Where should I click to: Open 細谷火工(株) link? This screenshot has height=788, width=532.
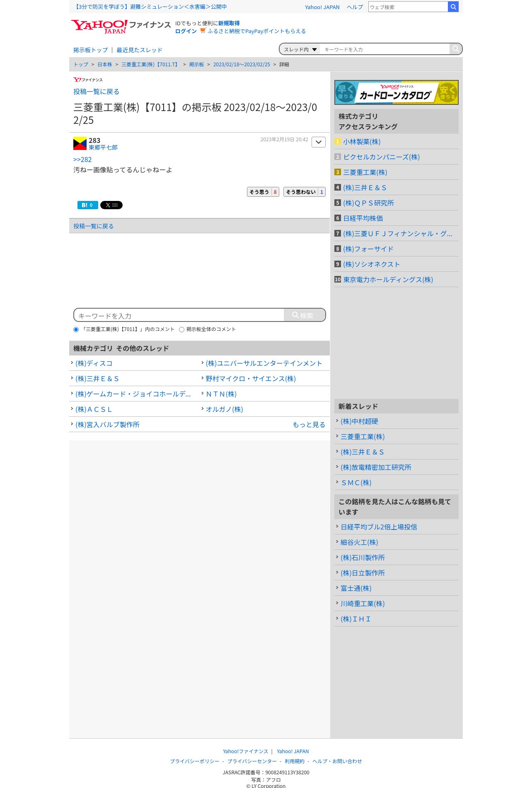coord(359,542)
